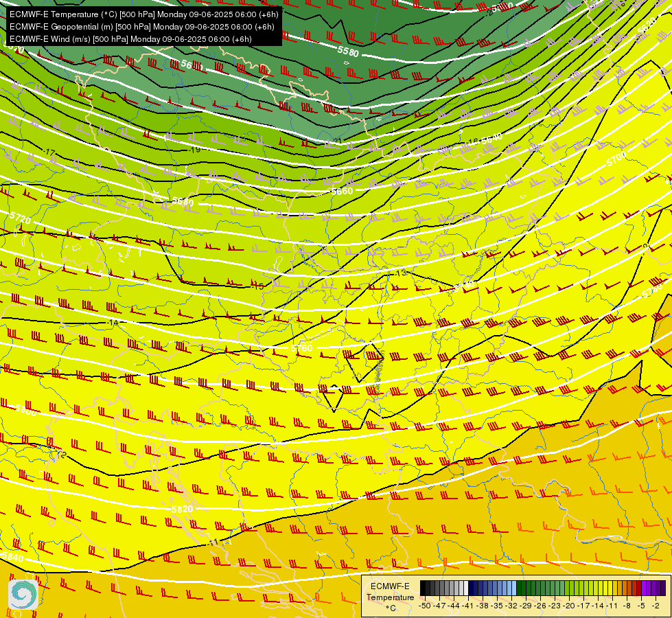Viewport: 672px width, 618px height.
Task: Click the -20 color scale tick label
Action: click(x=570, y=606)
